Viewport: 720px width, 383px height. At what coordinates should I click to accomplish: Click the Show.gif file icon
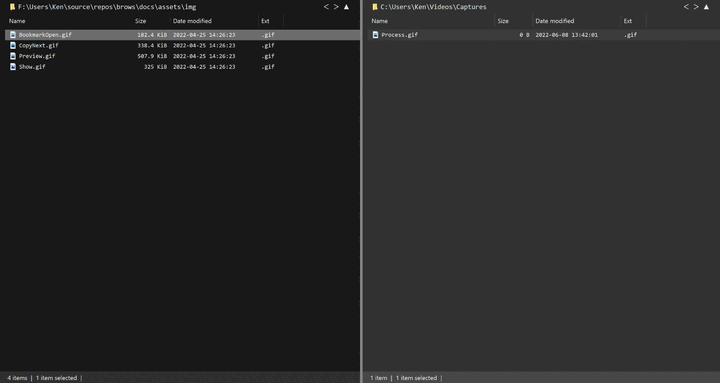click(x=13, y=67)
